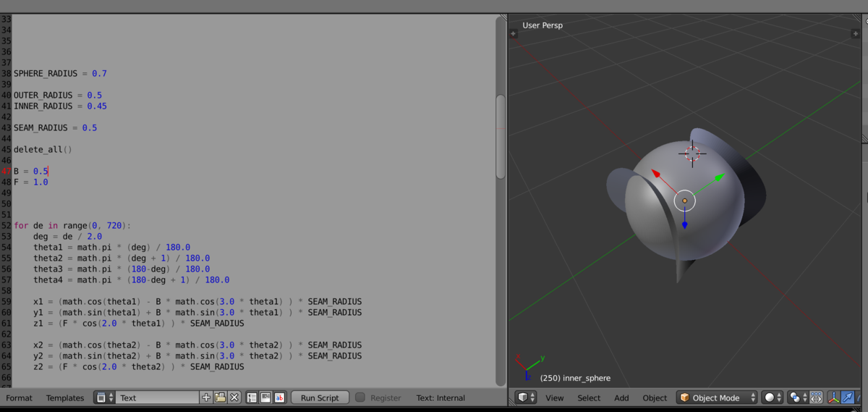Image resolution: width=868 pixels, height=412 pixels.
Task: Click the INNER_RADIUS = 0.45 line
Action: tap(60, 106)
